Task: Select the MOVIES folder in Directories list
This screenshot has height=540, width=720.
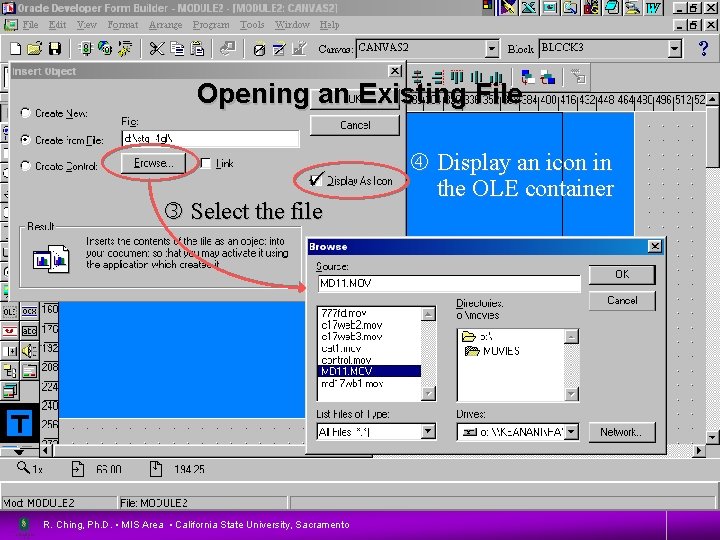Action: [x=492, y=351]
